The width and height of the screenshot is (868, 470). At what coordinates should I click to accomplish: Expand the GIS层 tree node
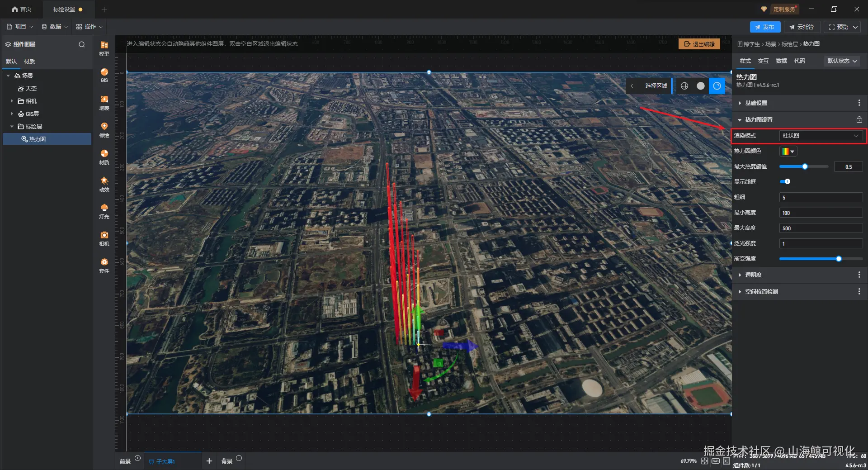(x=12, y=114)
